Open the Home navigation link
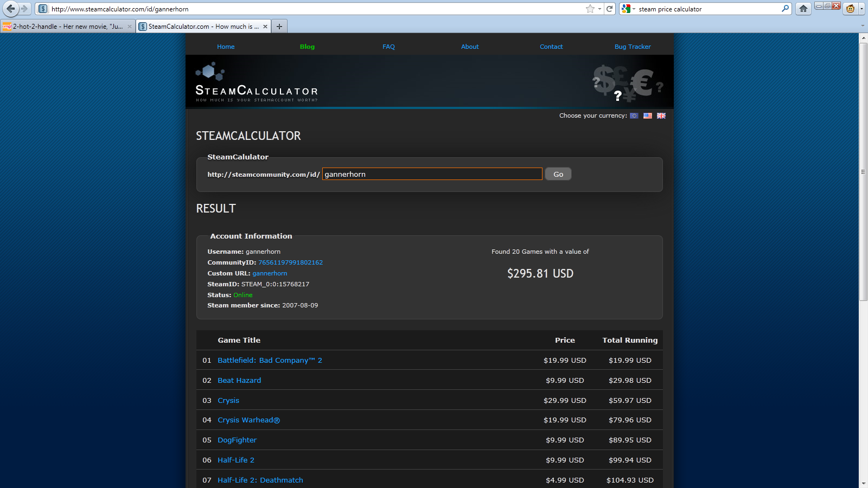 [x=226, y=47]
